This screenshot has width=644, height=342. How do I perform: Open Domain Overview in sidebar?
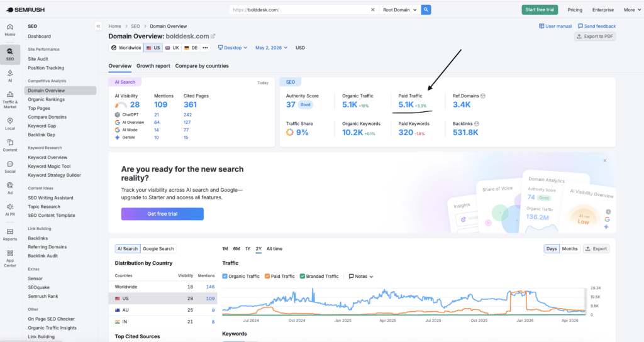(60, 91)
